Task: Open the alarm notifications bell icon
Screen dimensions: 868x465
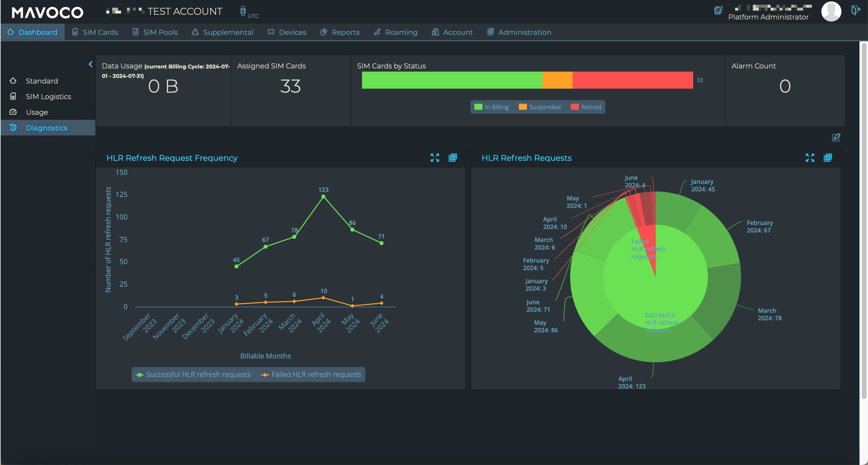Action: coord(718,10)
